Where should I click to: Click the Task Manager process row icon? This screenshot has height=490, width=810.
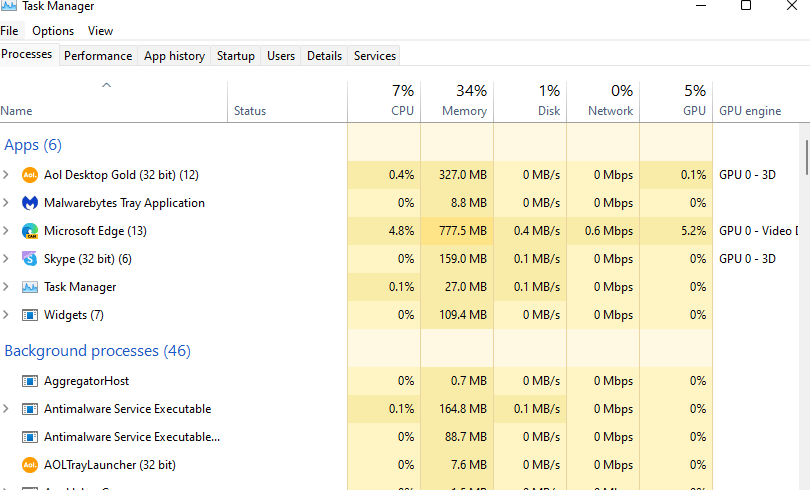click(x=30, y=287)
